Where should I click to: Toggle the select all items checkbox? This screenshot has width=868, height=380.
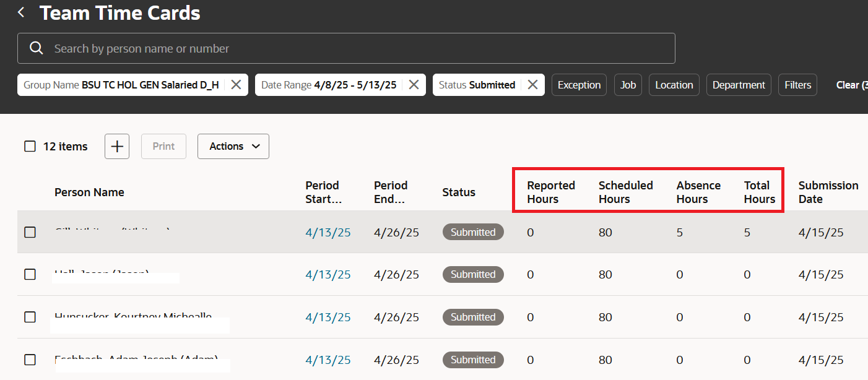tap(30, 147)
